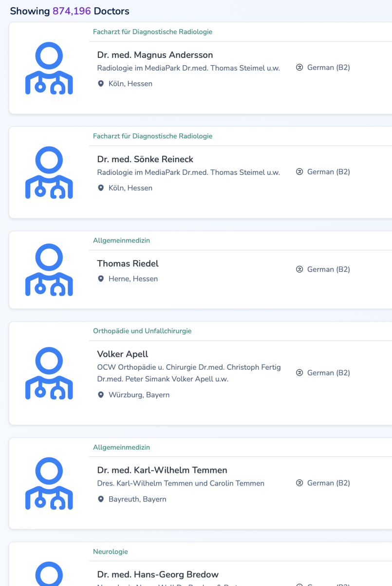Click the location pin icon beside Bayreuth, Bayern
The width and height of the screenshot is (392, 586).
[x=101, y=499]
